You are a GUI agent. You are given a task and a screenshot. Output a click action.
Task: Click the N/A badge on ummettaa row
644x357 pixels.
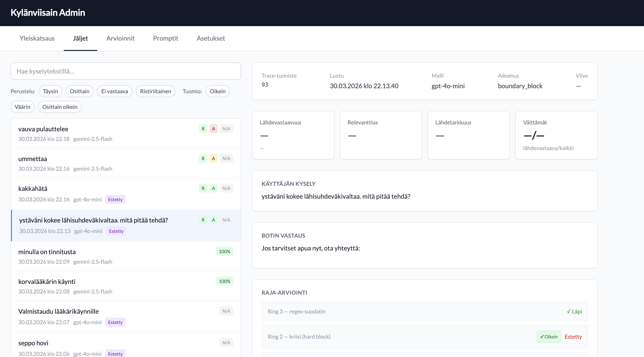click(226, 158)
